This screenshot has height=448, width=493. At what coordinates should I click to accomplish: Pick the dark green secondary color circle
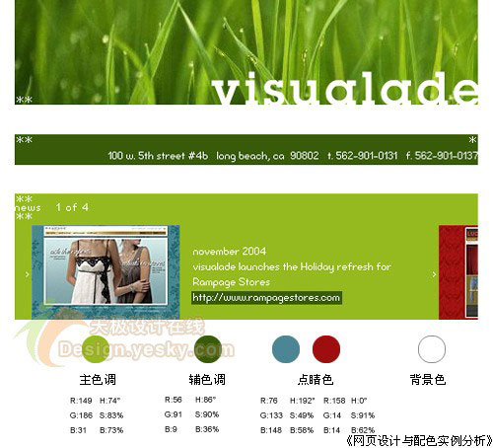[x=208, y=349]
